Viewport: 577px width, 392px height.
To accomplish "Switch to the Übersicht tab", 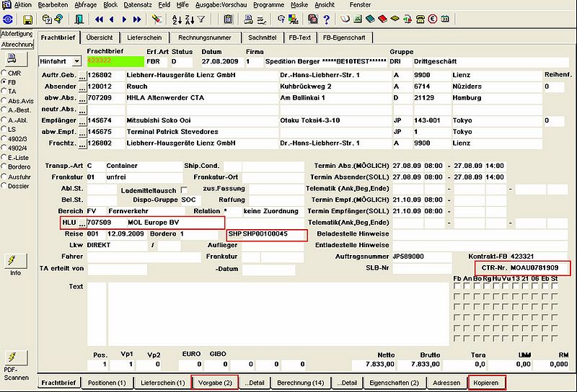I will click(x=100, y=37).
